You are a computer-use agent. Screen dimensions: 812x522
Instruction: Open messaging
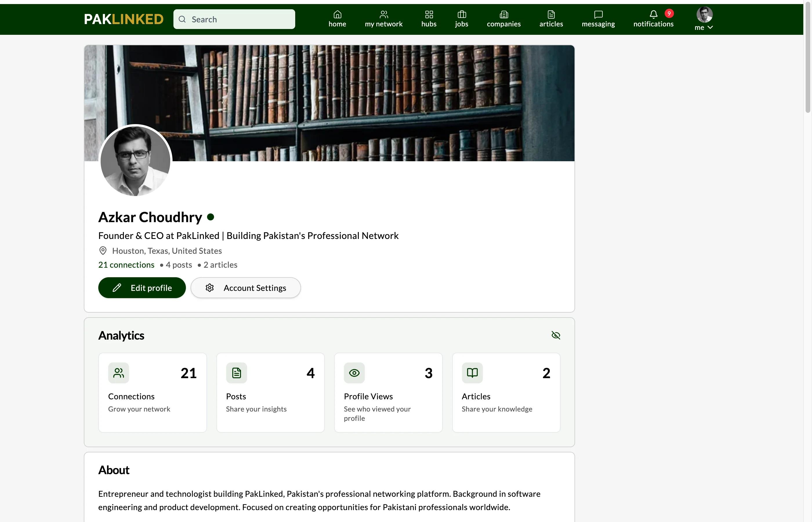coord(598,19)
